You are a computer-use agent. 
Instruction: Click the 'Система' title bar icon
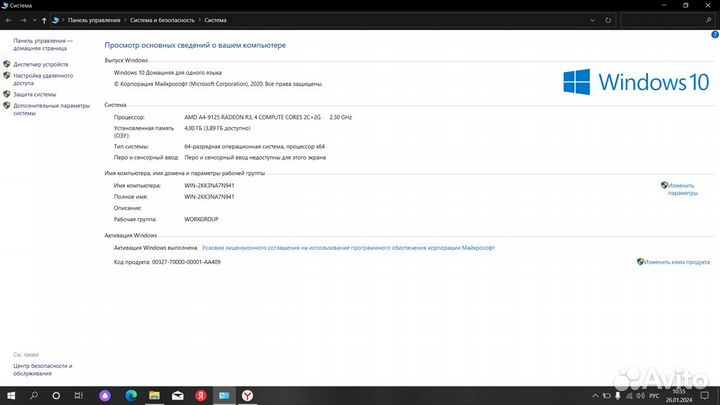point(5,6)
